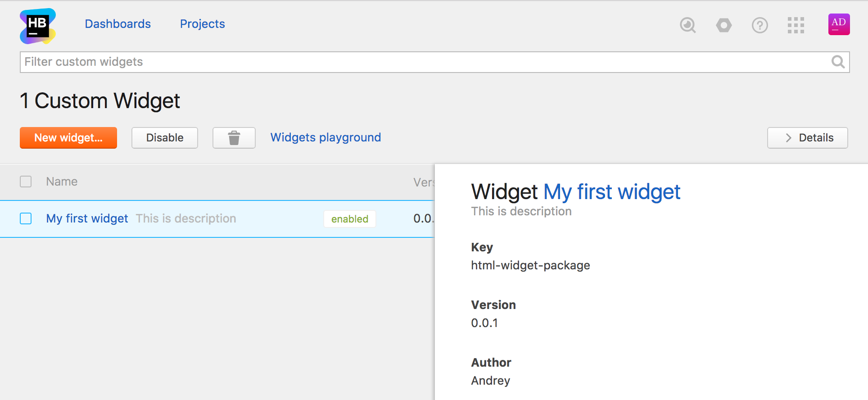Click the row's This is description text
Viewport: 868px width, 400px height.
(x=186, y=218)
